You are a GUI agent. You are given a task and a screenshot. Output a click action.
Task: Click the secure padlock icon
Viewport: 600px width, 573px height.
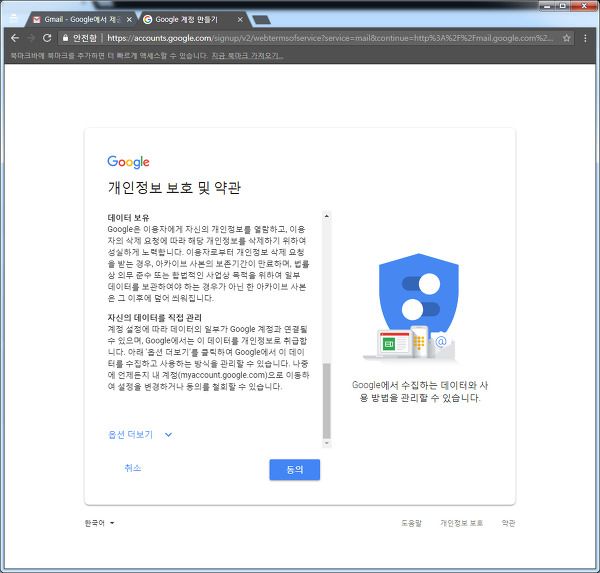65,38
